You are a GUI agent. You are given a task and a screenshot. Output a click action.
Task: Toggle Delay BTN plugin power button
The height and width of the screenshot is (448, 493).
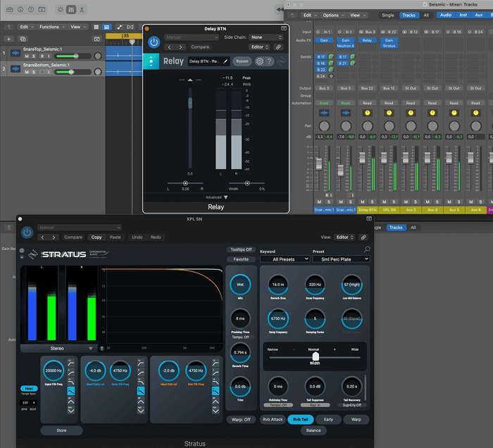click(154, 42)
